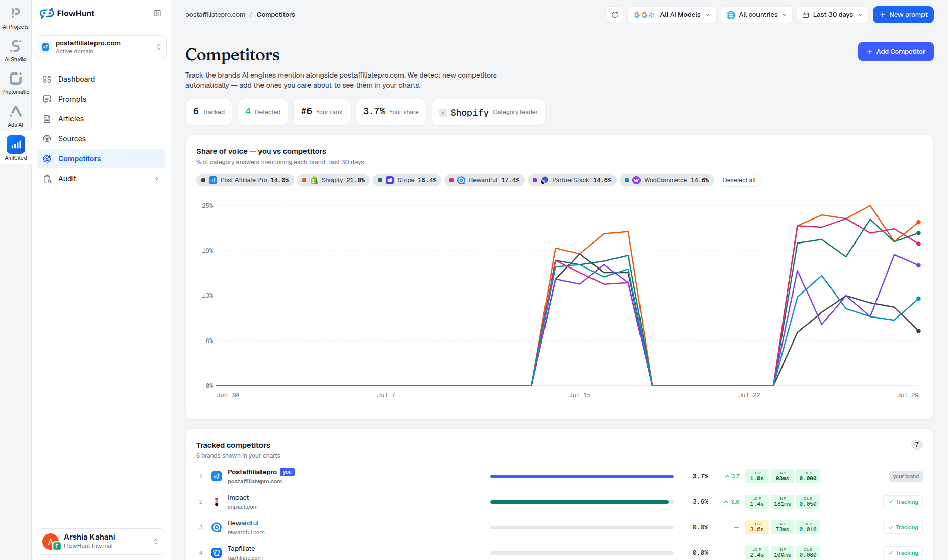Click Postaffiliatepro share progress bar
948x560 pixels.
[x=582, y=476]
